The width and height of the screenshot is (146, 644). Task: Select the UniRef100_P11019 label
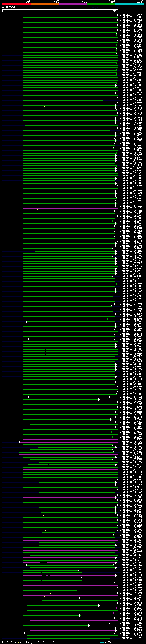click(x=131, y=261)
